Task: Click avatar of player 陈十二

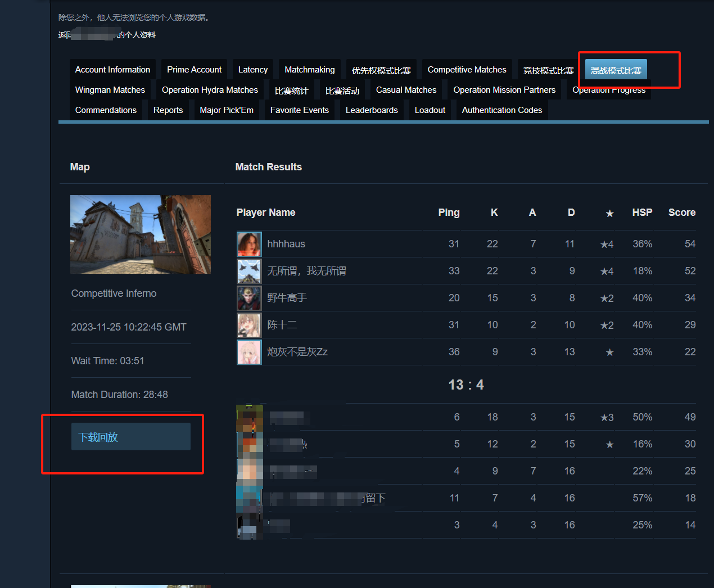Action: 249,325
